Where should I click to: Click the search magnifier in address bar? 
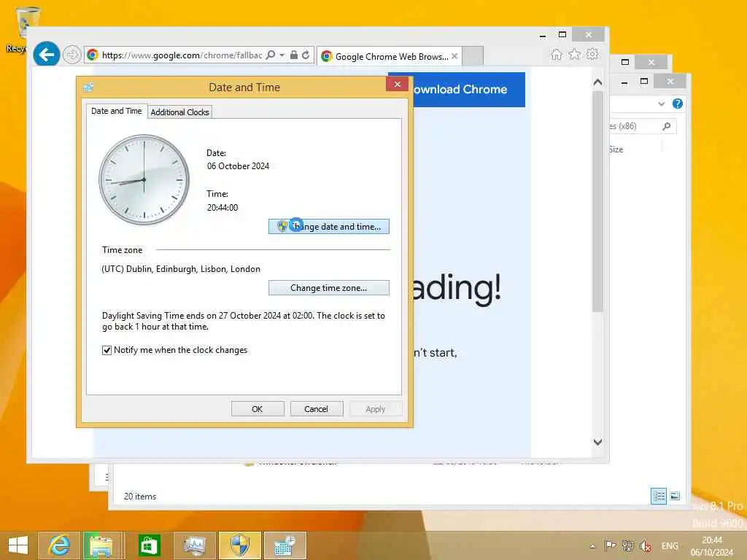pos(270,55)
